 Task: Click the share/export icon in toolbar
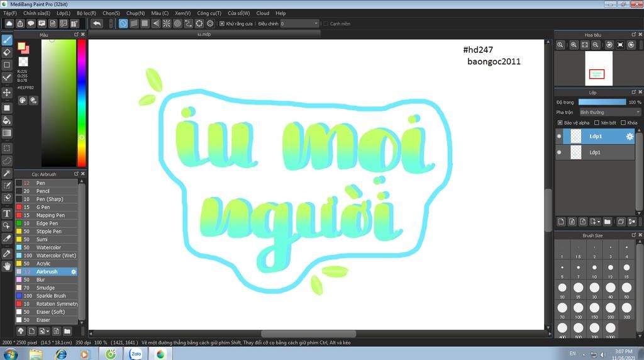(x=19, y=23)
